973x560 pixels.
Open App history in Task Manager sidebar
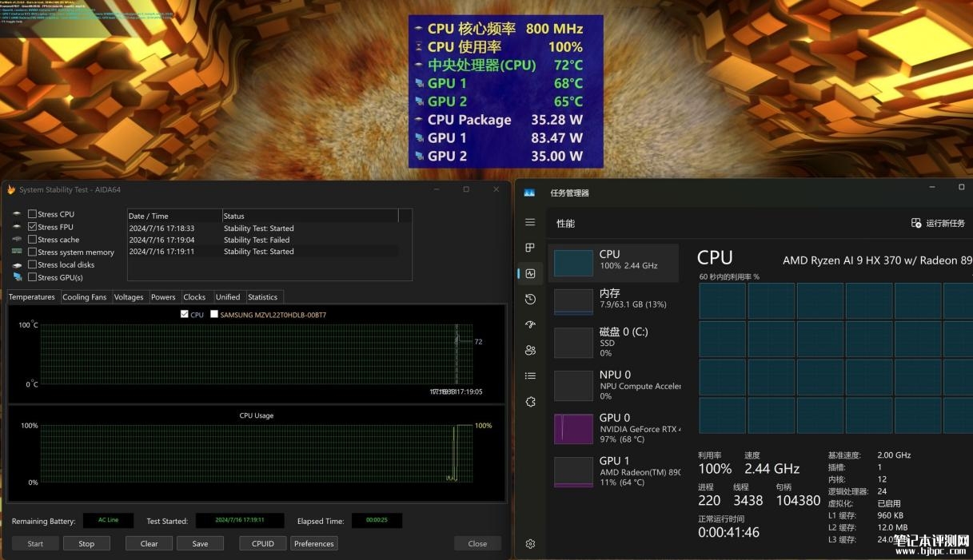[x=530, y=299]
